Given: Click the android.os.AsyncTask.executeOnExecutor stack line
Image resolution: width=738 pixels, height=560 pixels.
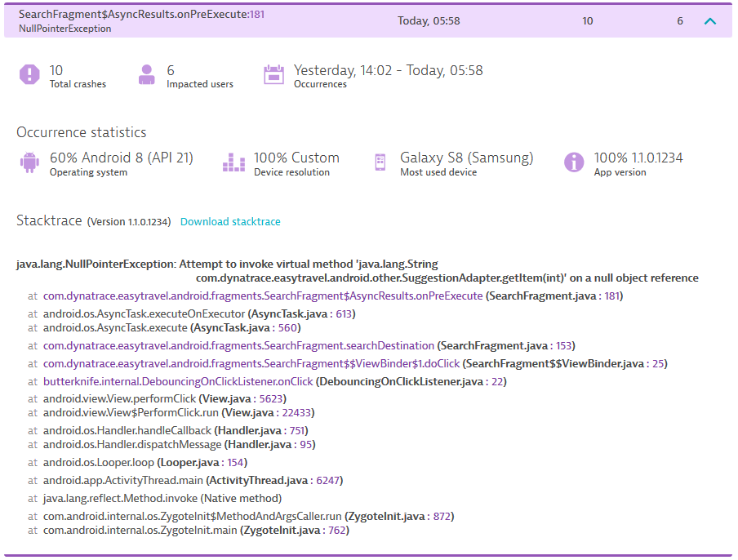Looking at the screenshot, I should [192, 314].
